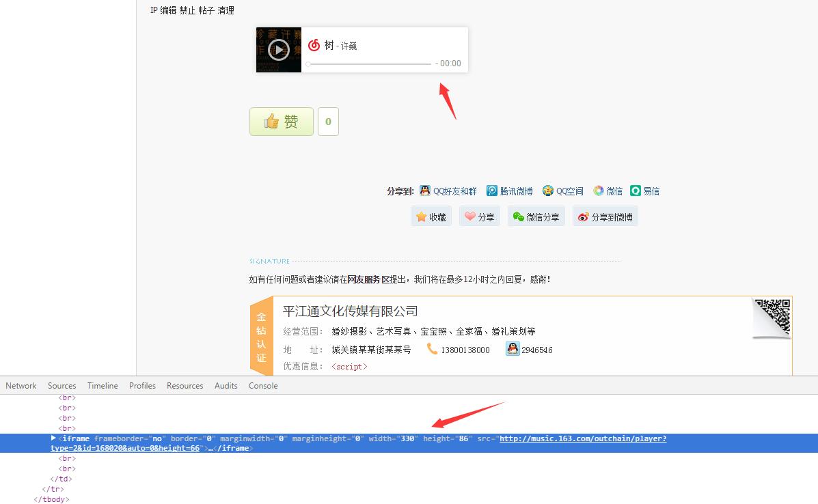The image size is (818, 504).
Task: Click 禁止 in the moderation row
Action: (187, 10)
